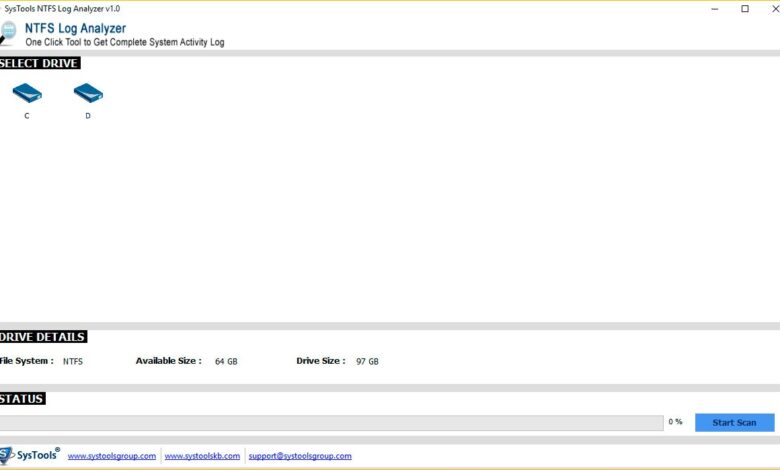Click the SELECT DRIVE section header
The image size is (780, 470).
coord(40,63)
